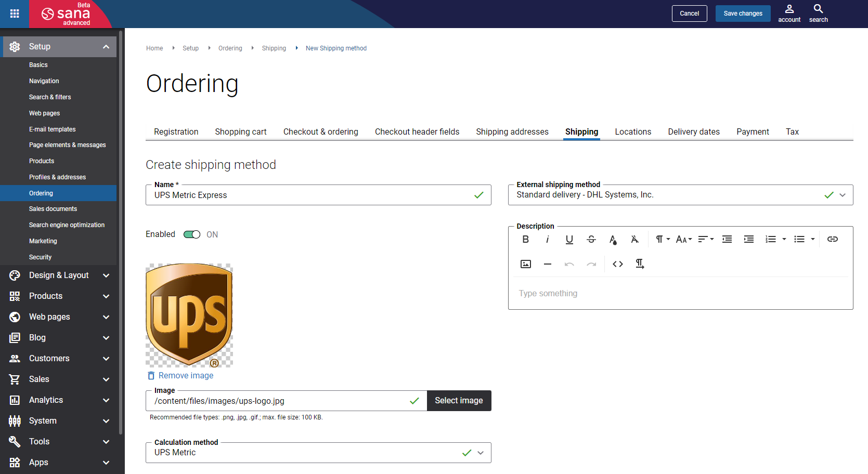This screenshot has height=474, width=868.
Task: Open the apps grid menu icon
Action: [x=15, y=14]
